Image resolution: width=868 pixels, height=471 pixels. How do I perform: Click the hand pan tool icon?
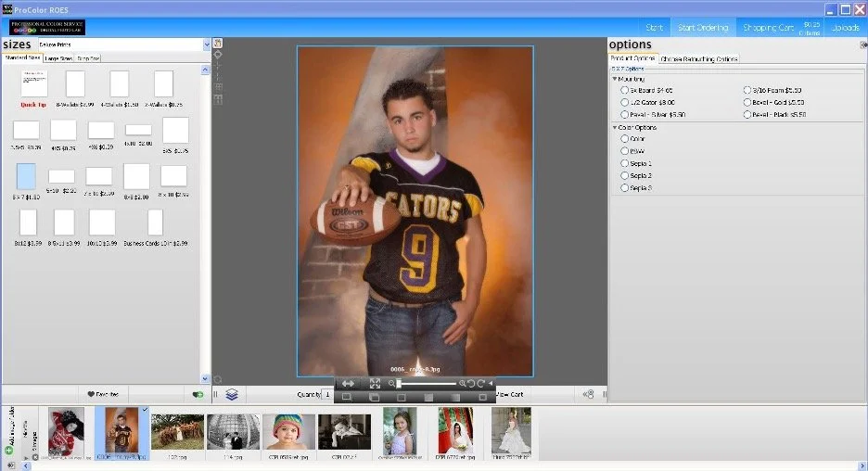[x=218, y=44]
